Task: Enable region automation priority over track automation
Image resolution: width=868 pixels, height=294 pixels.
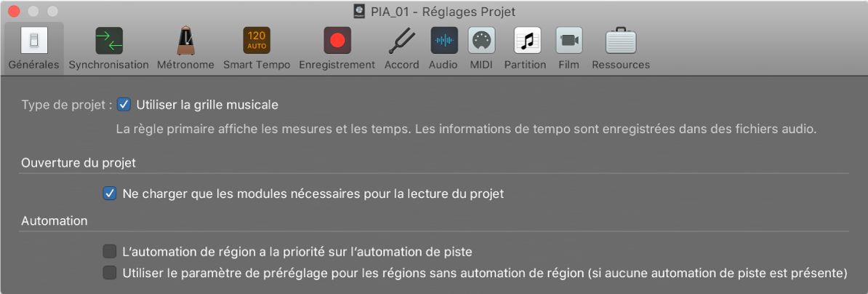Action: (110, 252)
